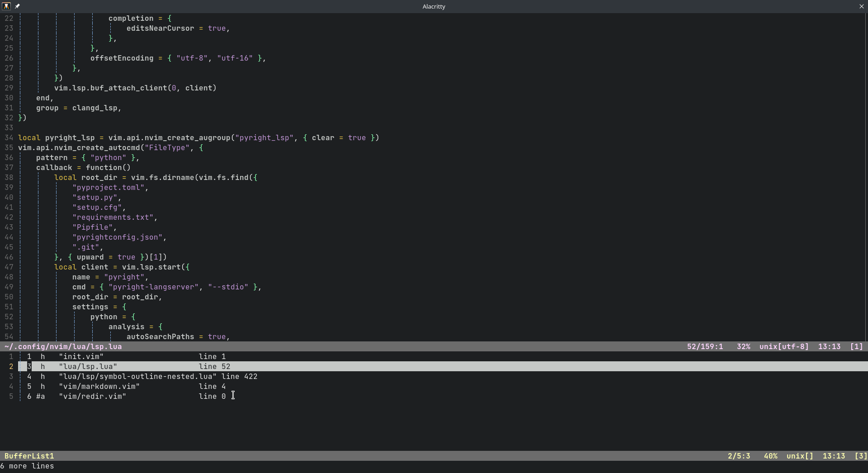
Task: Click the "utf-16" string on line 26
Action: click(235, 58)
